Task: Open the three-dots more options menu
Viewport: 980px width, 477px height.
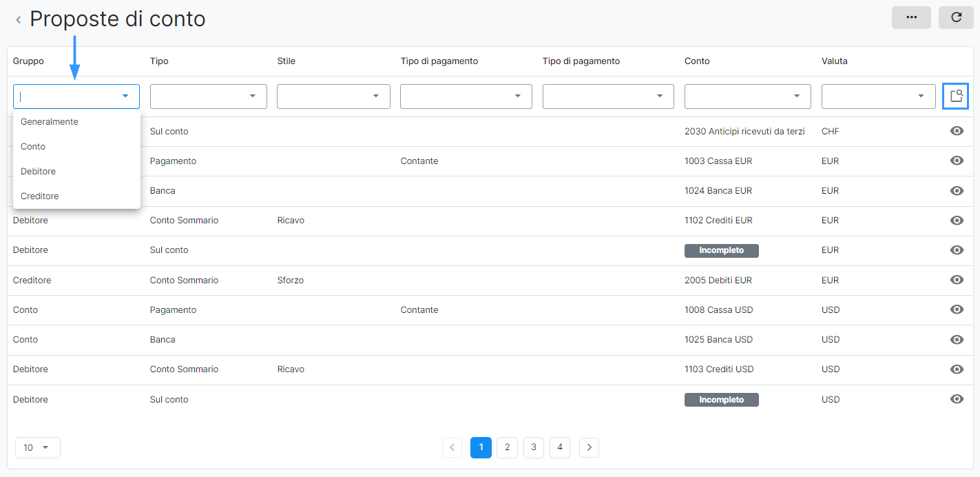Action: pos(911,17)
